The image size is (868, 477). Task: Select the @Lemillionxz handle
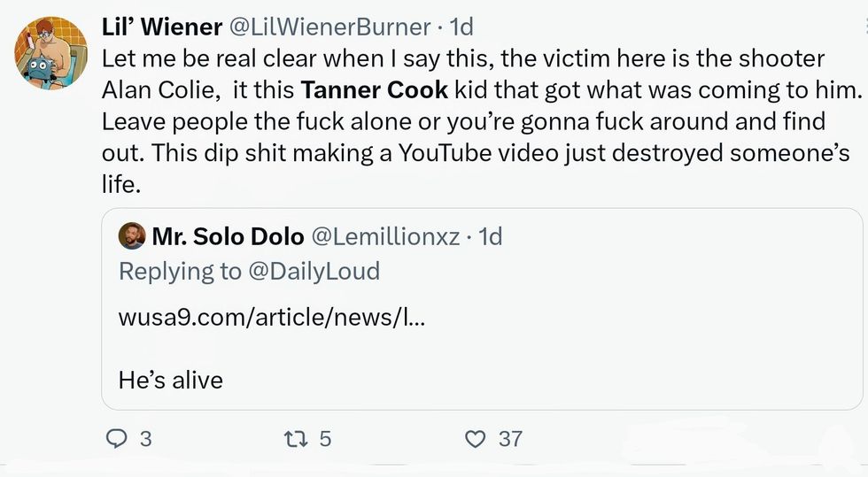point(385,236)
